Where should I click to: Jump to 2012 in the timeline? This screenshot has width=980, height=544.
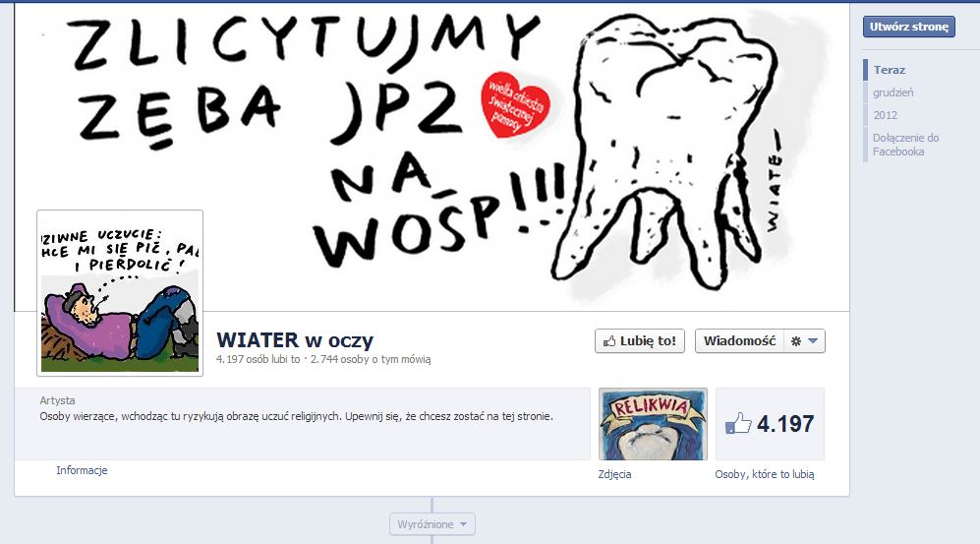click(885, 115)
